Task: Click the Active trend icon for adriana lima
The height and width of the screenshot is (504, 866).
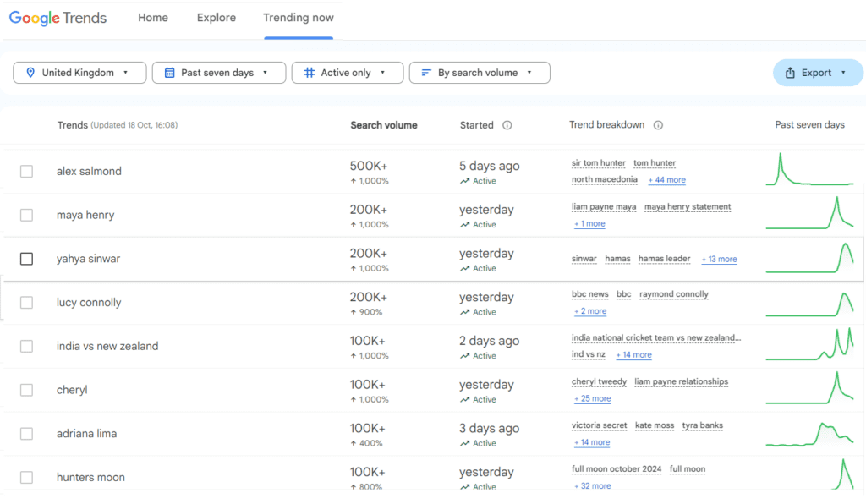Action: (464, 443)
